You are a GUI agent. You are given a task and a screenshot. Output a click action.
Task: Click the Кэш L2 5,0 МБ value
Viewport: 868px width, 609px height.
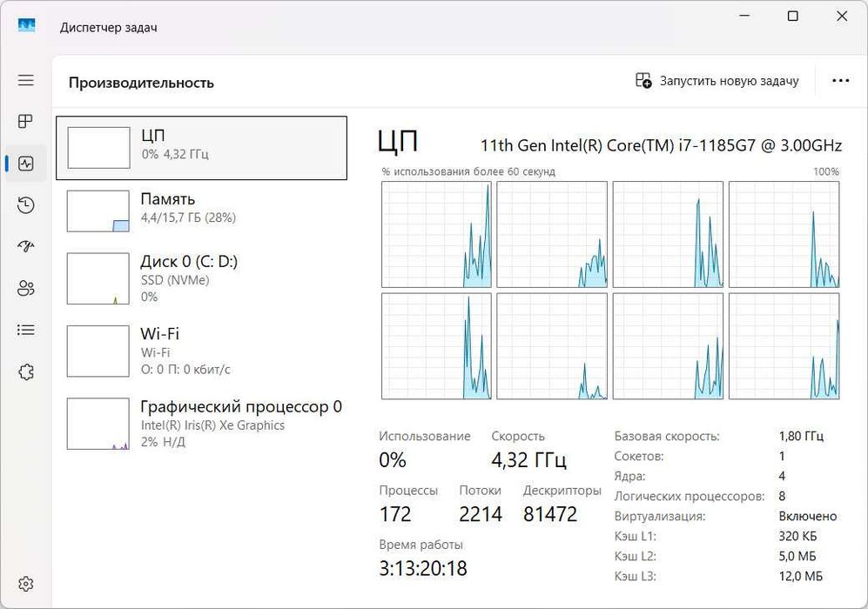(797, 556)
